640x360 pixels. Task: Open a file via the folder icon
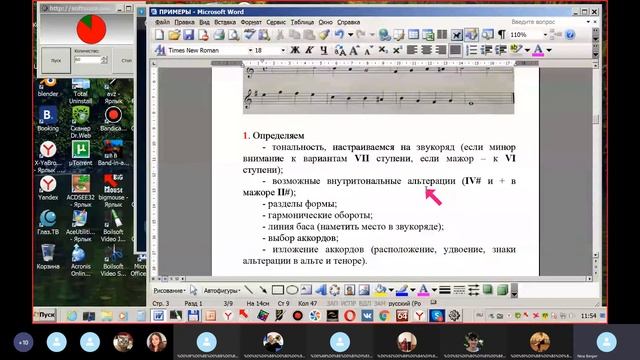click(x=174, y=35)
